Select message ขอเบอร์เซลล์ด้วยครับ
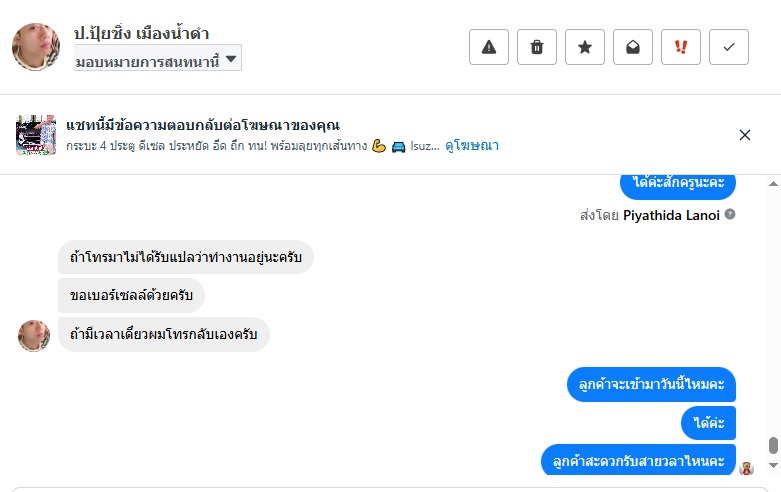 [x=131, y=296]
